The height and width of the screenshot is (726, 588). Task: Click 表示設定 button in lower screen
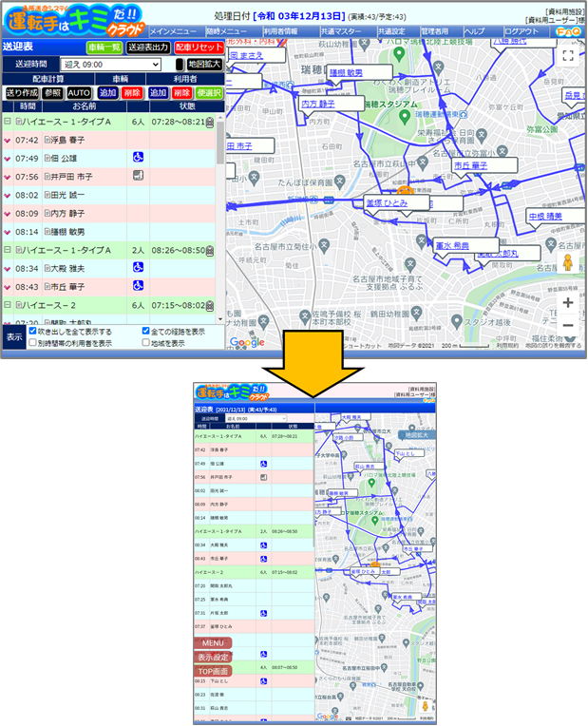click(213, 657)
